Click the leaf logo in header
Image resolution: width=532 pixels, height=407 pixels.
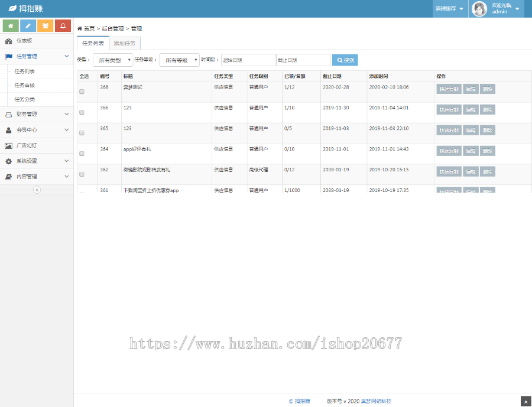(12, 8)
